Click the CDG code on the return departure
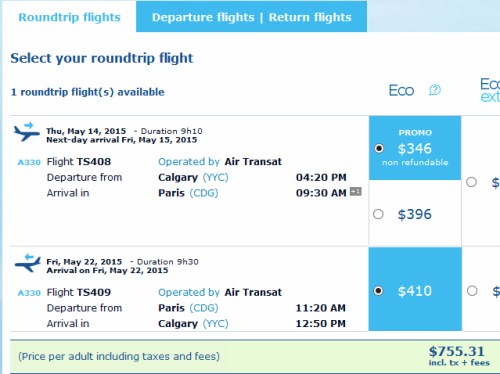 [x=204, y=308]
